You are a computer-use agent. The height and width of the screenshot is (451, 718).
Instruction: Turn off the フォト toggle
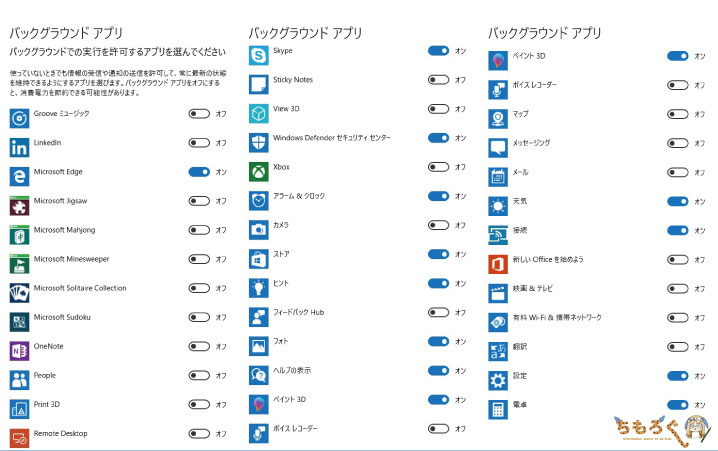click(439, 341)
